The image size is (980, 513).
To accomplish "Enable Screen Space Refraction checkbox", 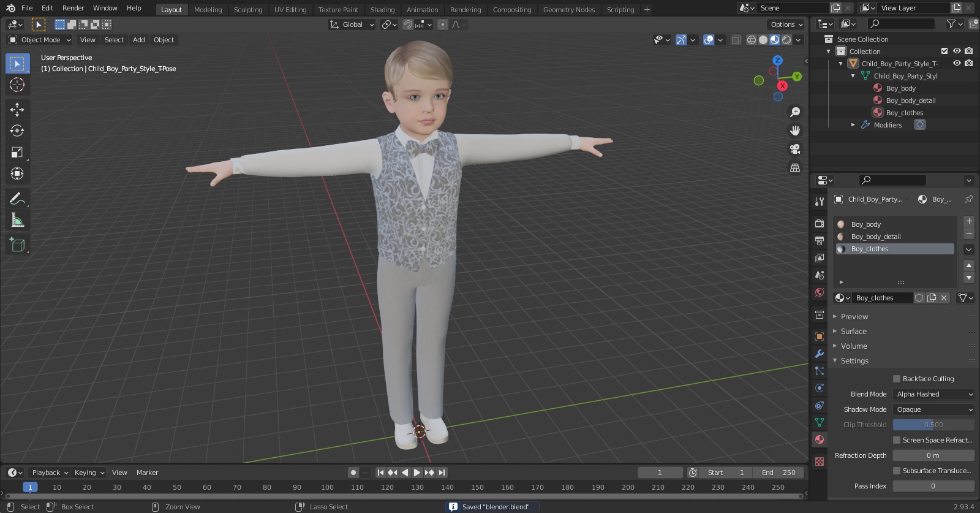I will 897,440.
